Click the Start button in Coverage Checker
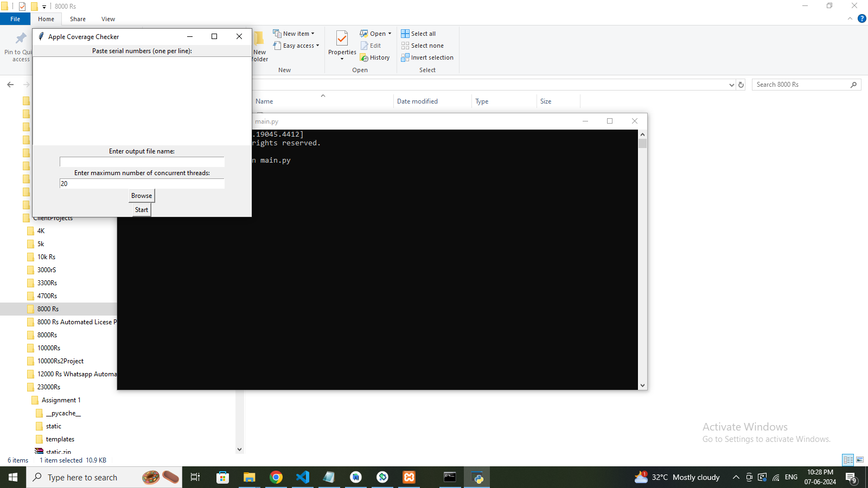The image size is (868, 488). 142,210
